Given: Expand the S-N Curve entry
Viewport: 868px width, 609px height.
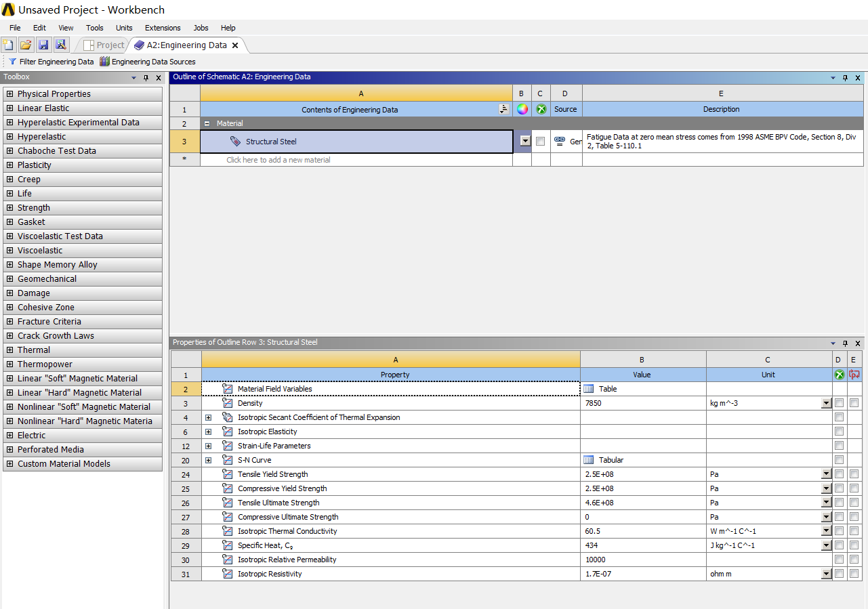Looking at the screenshot, I should 209,459.
